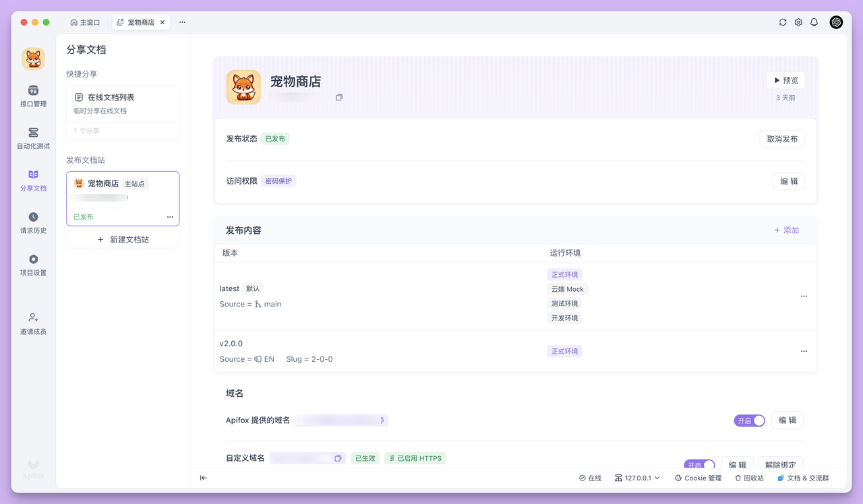Viewport: 863px width, 504px height.
Task: Open 项目设置 in the sidebar
Action: click(33, 265)
